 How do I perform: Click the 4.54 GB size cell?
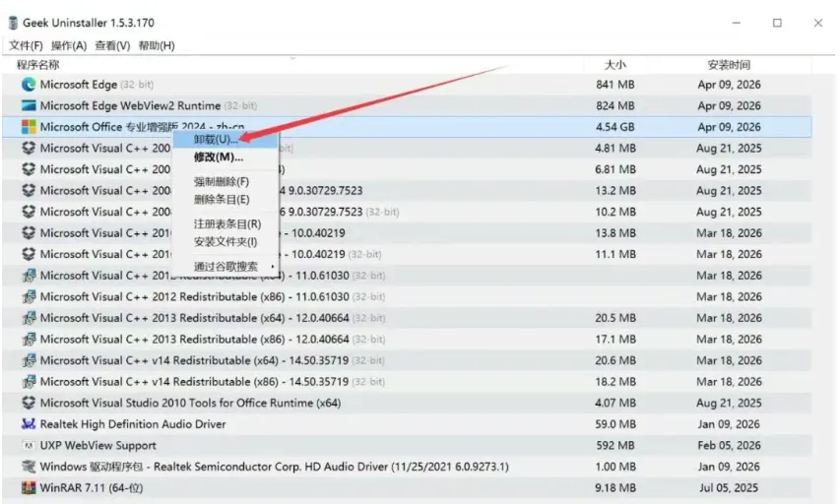pos(615,127)
